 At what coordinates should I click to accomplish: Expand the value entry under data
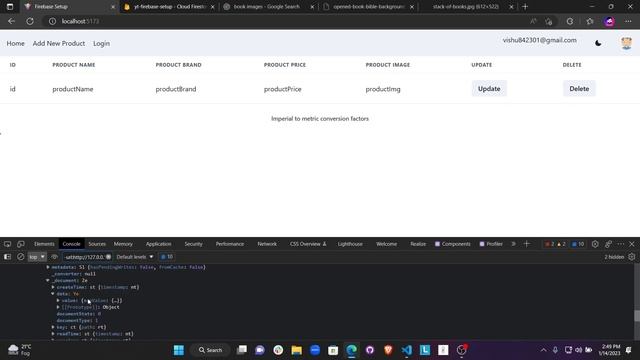(58, 300)
